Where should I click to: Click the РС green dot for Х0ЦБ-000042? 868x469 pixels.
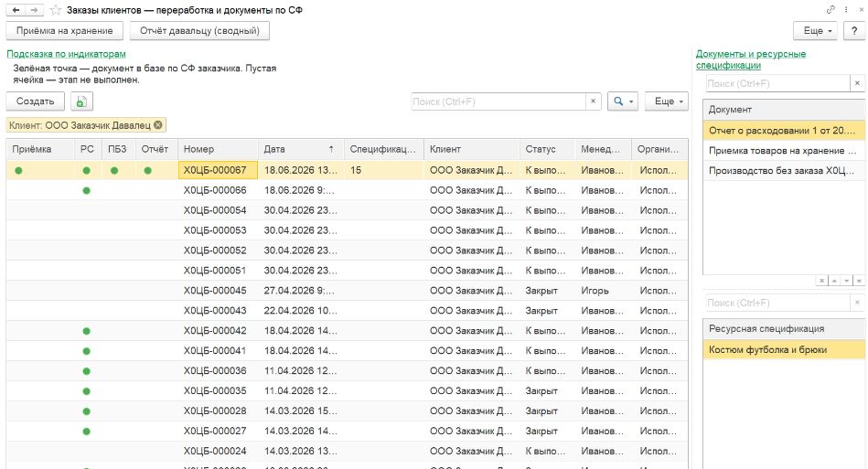point(86,331)
